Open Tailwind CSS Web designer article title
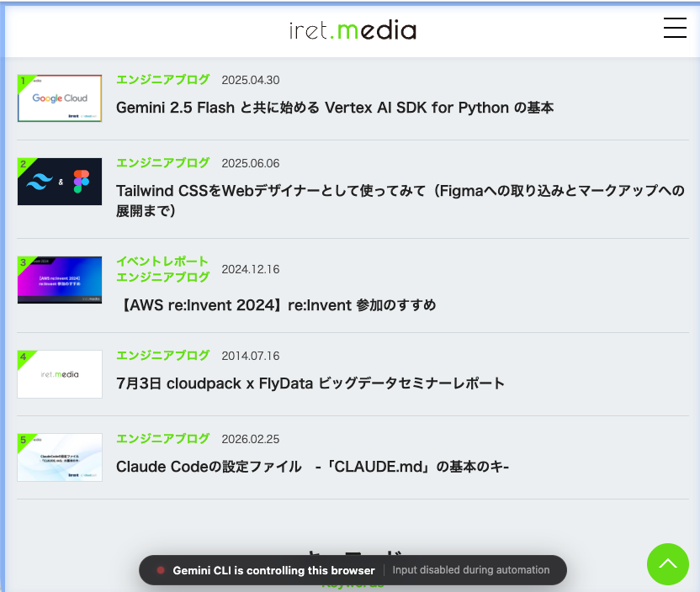 pyautogui.click(x=400, y=201)
